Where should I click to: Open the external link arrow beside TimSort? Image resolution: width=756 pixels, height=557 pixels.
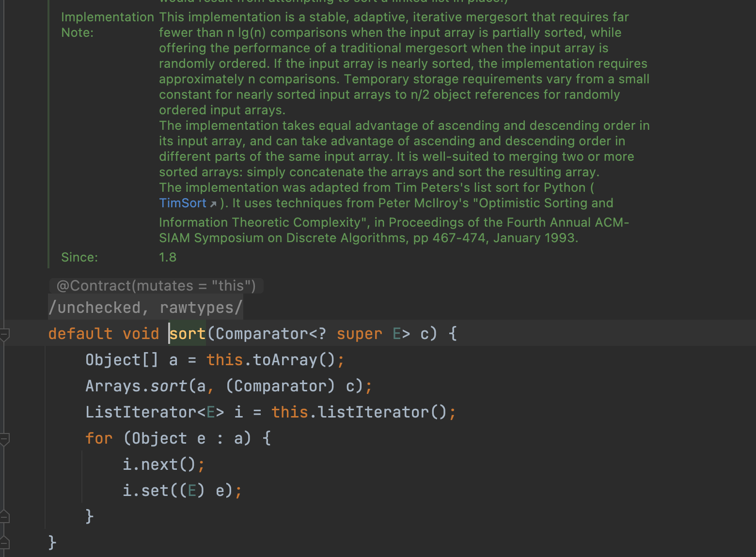pyautogui.click(x=213, y=204)
